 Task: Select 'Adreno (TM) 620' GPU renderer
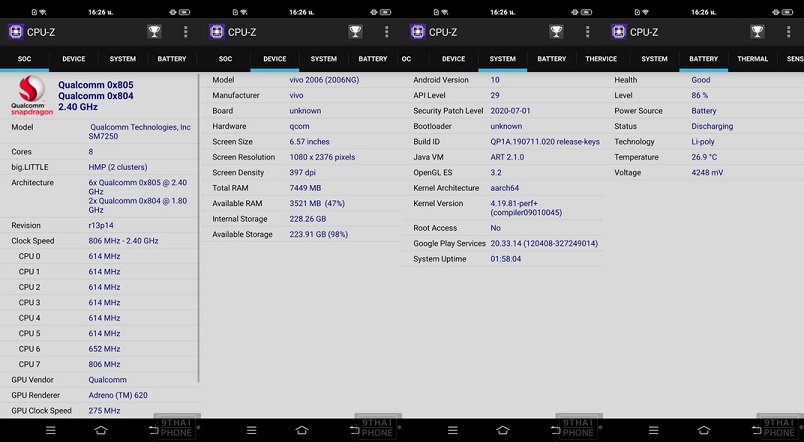click(118, 395)
